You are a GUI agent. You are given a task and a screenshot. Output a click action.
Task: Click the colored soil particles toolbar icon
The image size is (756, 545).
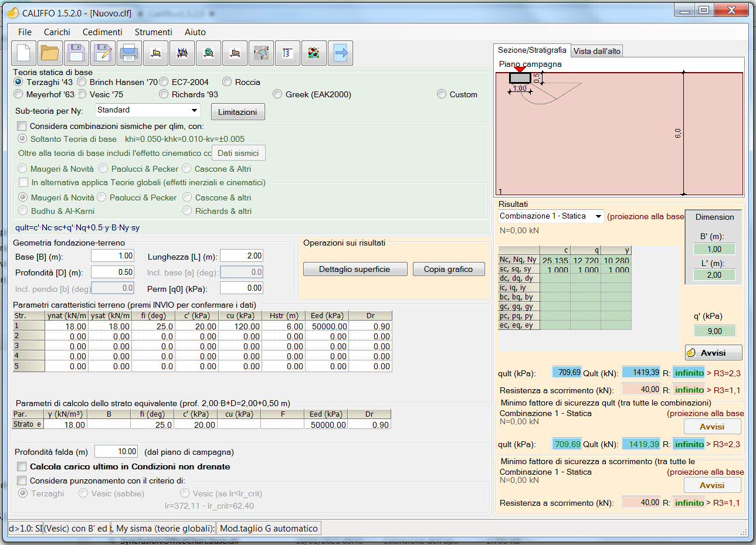point(314,53)
